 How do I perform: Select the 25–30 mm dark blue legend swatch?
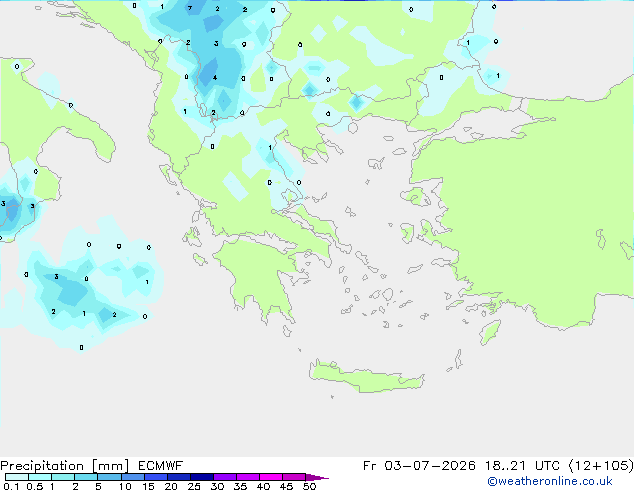(202, 477)
